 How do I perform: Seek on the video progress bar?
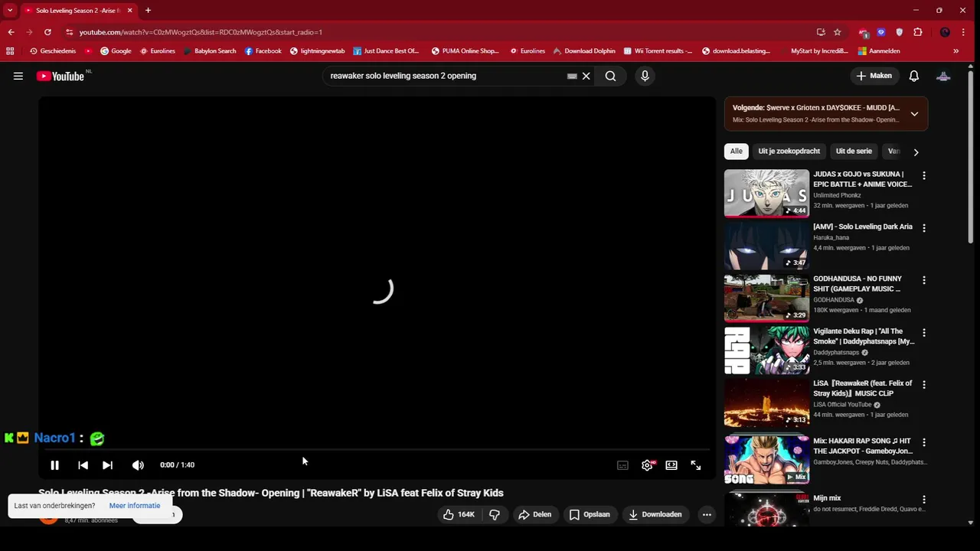[x=377, y=451]
